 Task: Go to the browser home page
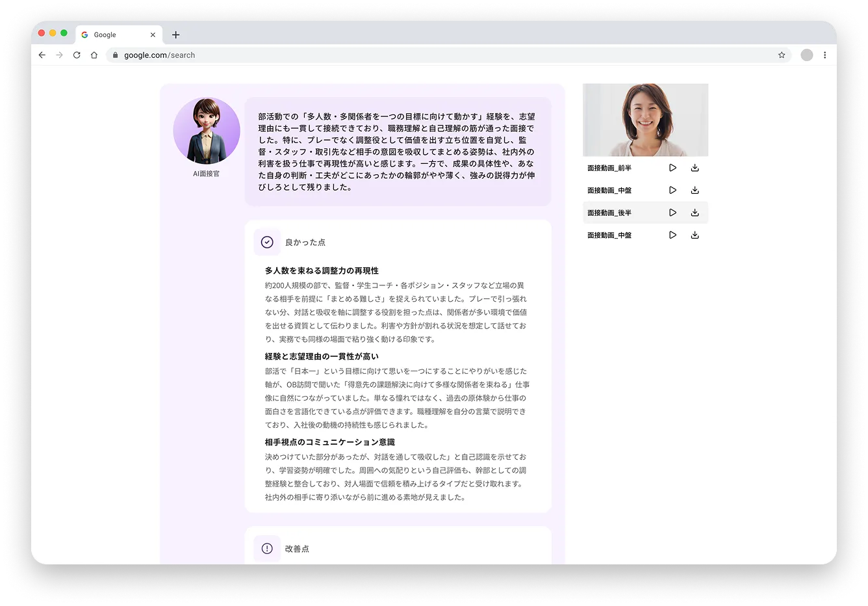pos(94,55)
